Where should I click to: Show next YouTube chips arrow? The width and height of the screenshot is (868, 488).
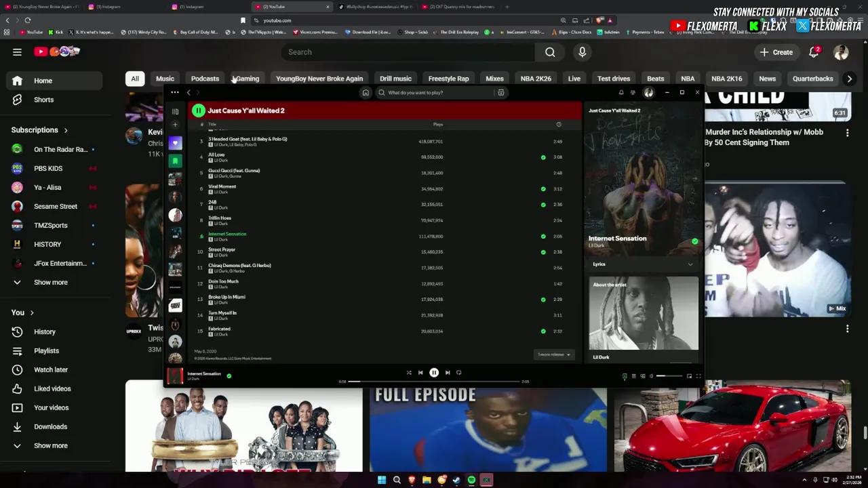[x=849, y=79]
